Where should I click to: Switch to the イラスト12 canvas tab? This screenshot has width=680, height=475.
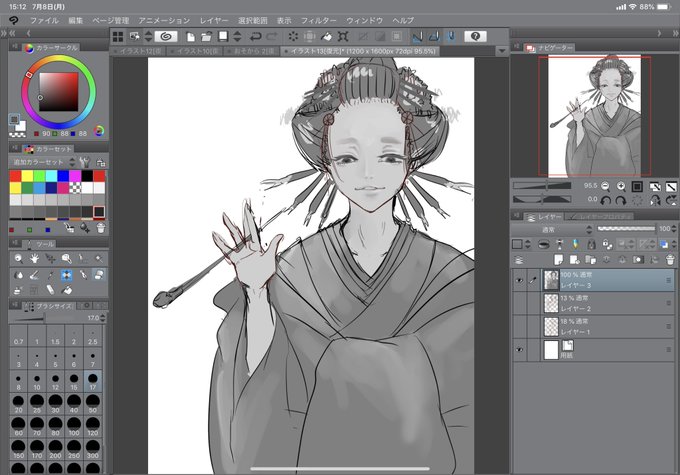coord(138,51)
